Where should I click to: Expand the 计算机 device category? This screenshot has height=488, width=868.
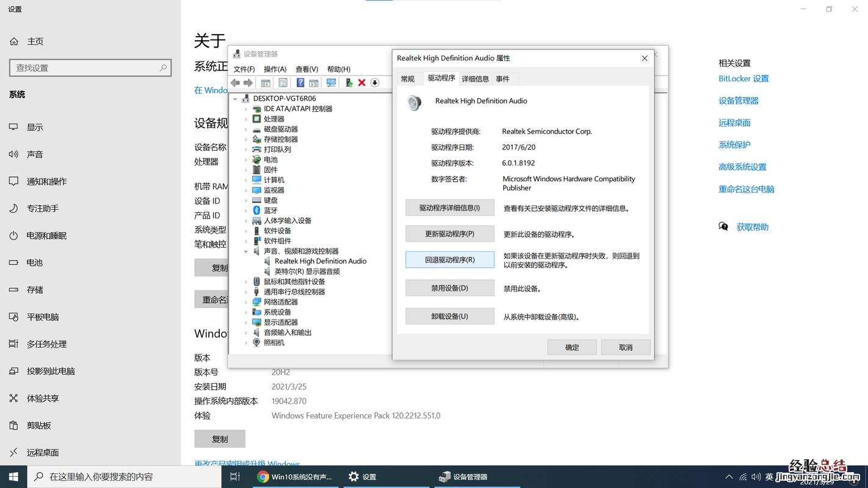246,180
